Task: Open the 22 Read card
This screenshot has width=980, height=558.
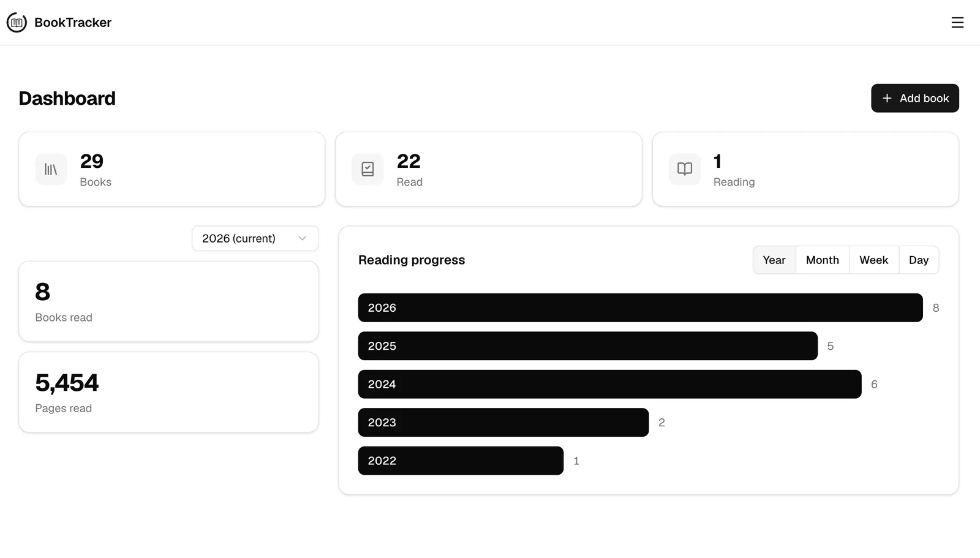Action: tap(489, 169)
